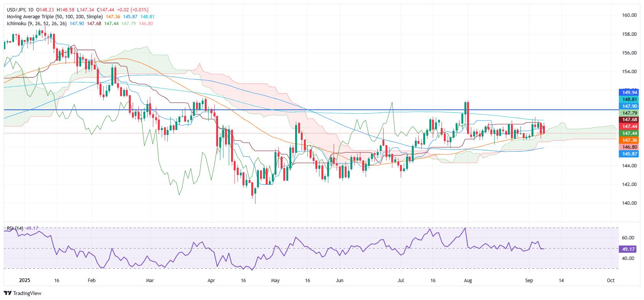
Task: Click the 146.80 pink price tag
Action: coord(630,147)
